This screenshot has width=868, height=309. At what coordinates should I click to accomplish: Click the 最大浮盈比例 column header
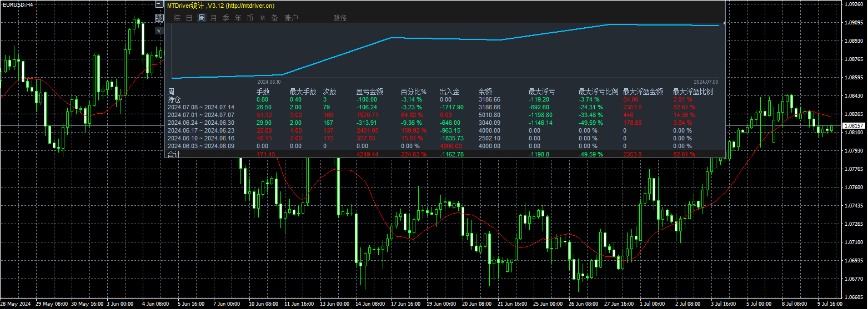693,92
